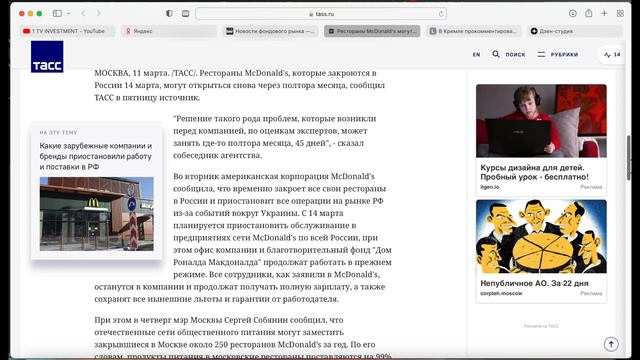640x360 pixels.
Task: Switch to В Кремле прокомментирова... tab
Action: 473,31
